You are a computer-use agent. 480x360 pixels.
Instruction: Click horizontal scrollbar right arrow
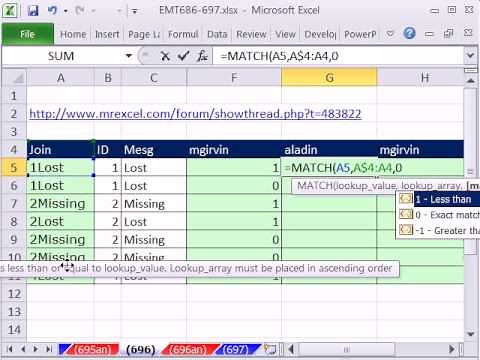(x=451, y=349)
